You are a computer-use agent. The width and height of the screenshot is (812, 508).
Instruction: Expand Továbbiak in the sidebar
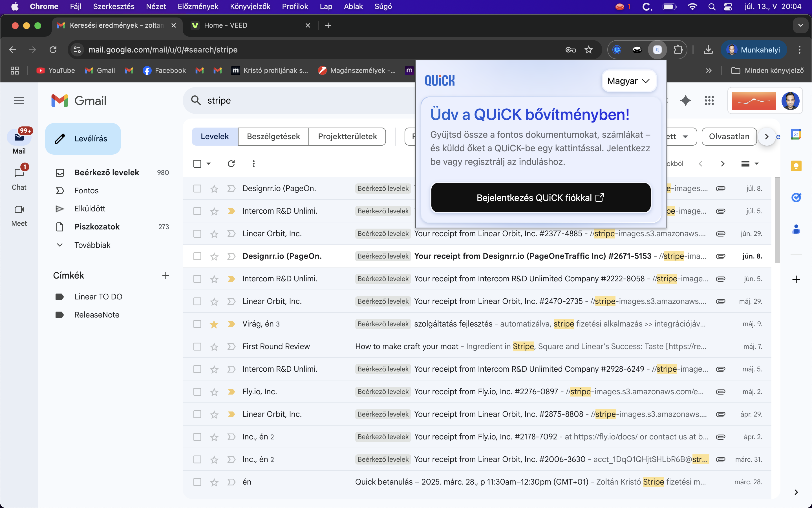(92, 245)
